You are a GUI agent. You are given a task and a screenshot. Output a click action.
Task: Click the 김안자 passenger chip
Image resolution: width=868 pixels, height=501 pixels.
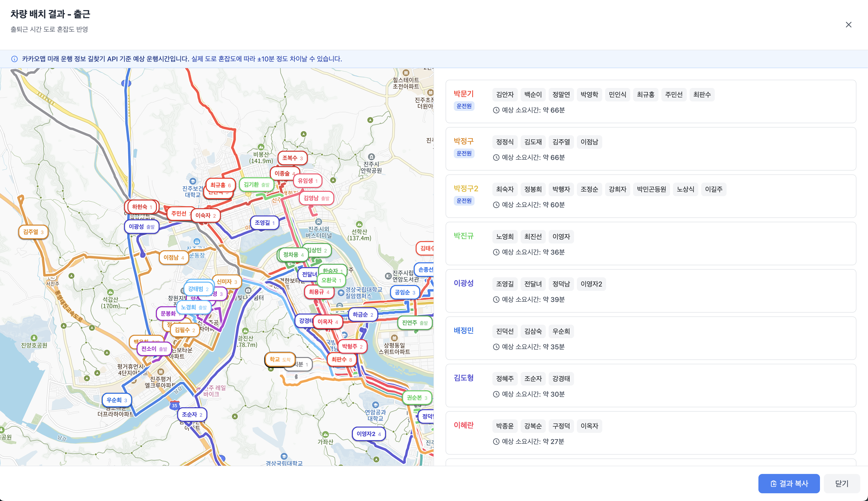(505, 95)
